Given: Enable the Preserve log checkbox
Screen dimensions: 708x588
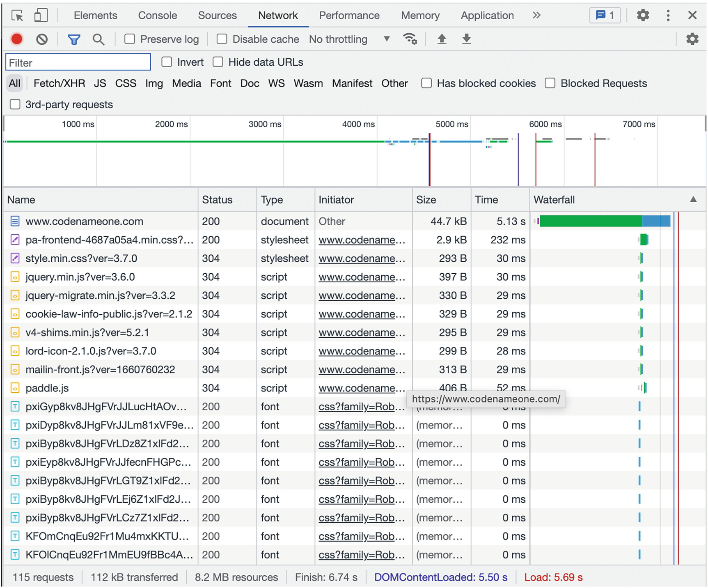Looking at the screenshot, I should pos(130,39).
